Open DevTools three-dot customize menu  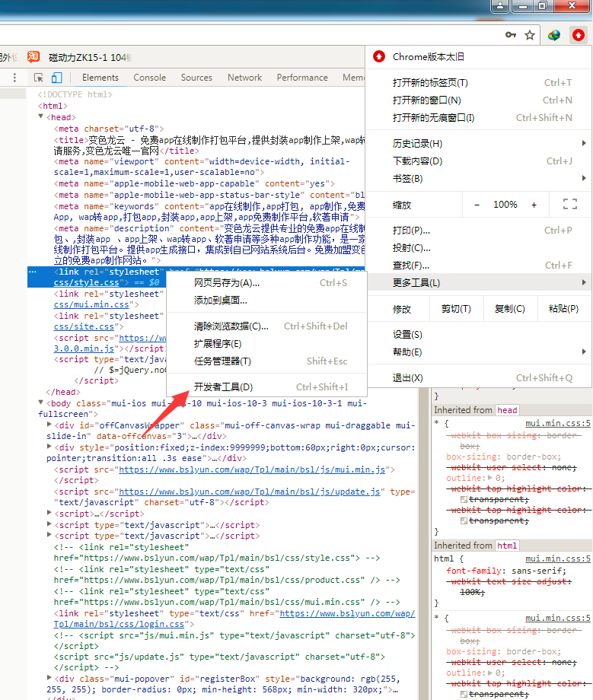point(14,78)
